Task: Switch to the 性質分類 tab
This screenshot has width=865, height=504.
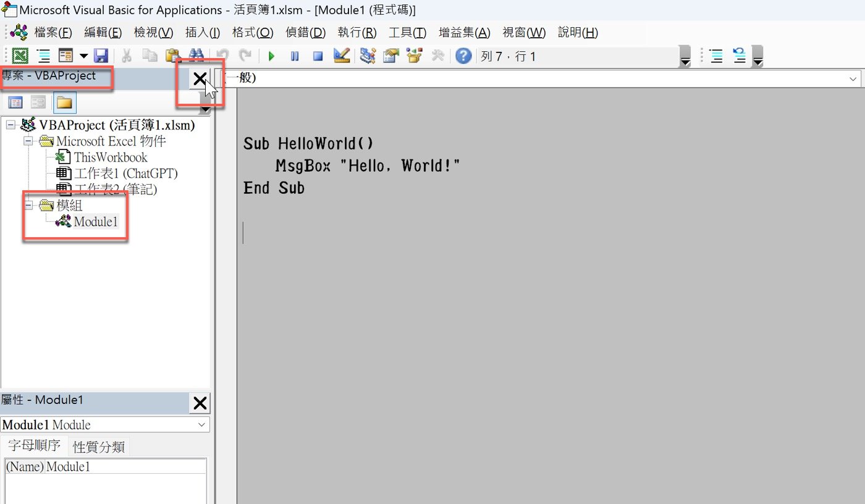Action: [x=99, y=447]
